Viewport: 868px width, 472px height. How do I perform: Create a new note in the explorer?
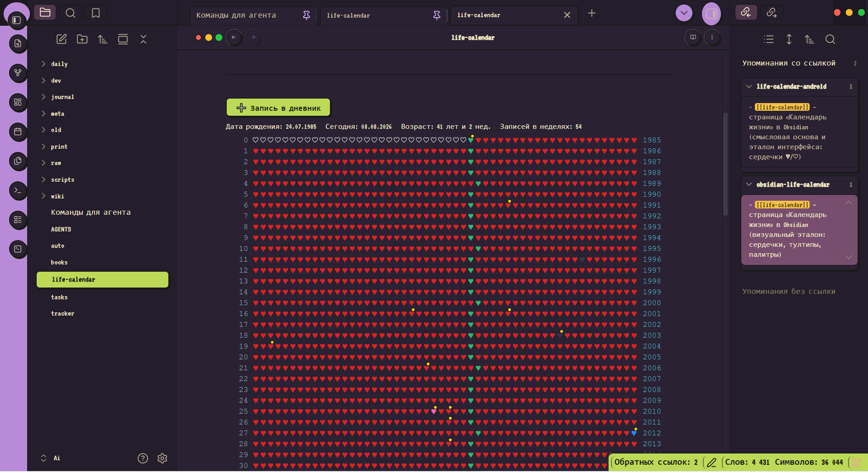click(x=62, y=39)
